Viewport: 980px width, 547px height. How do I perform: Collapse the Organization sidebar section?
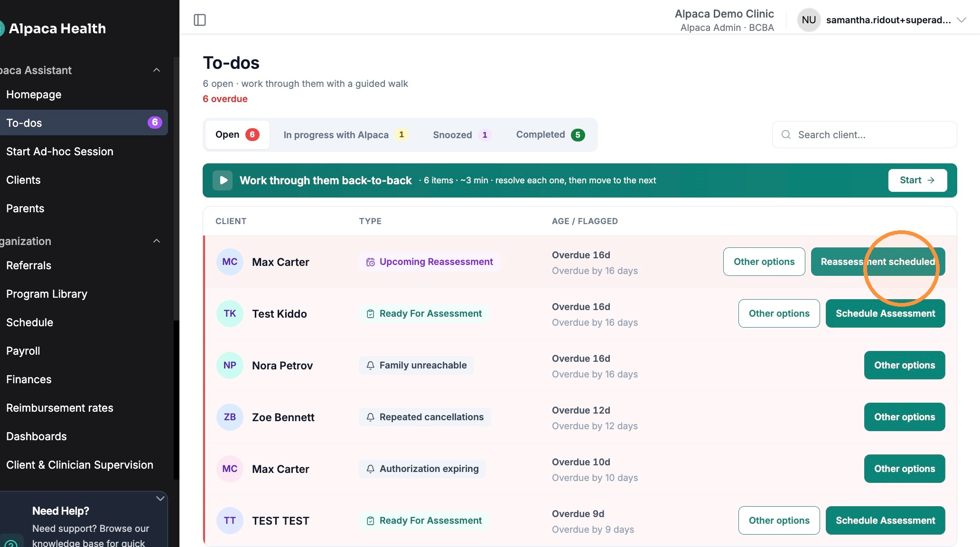coord(157,241)
